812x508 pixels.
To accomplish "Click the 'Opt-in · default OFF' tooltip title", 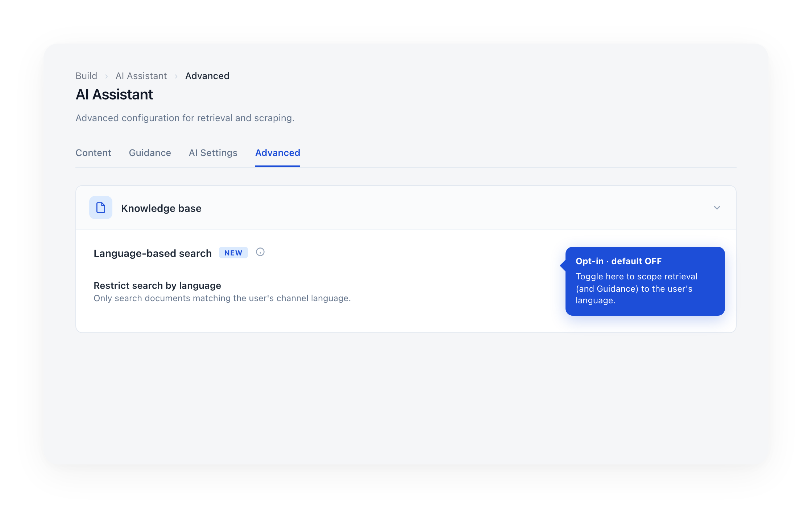I will click(619, 261).
